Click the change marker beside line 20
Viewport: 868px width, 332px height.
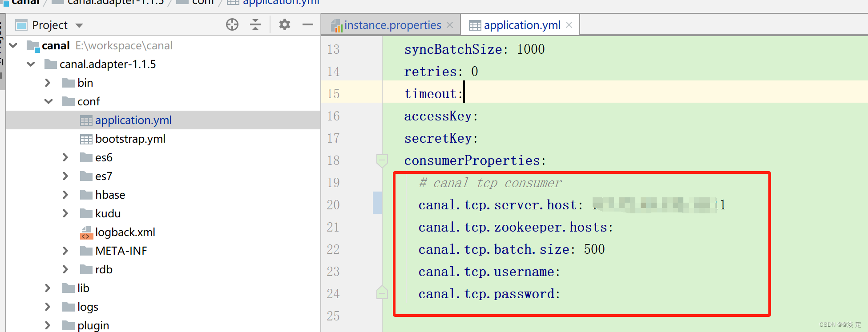tap(377, 203)
